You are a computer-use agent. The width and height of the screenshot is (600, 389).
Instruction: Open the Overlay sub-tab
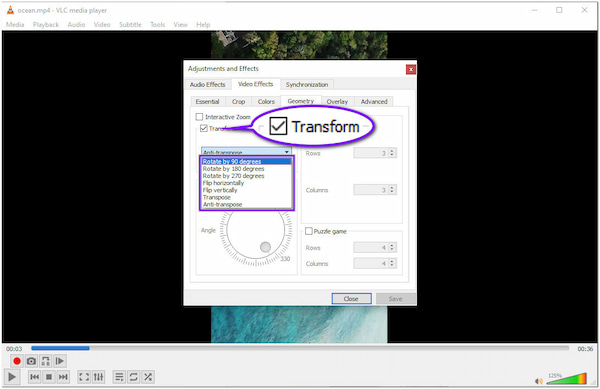click(x=337, y=101)
